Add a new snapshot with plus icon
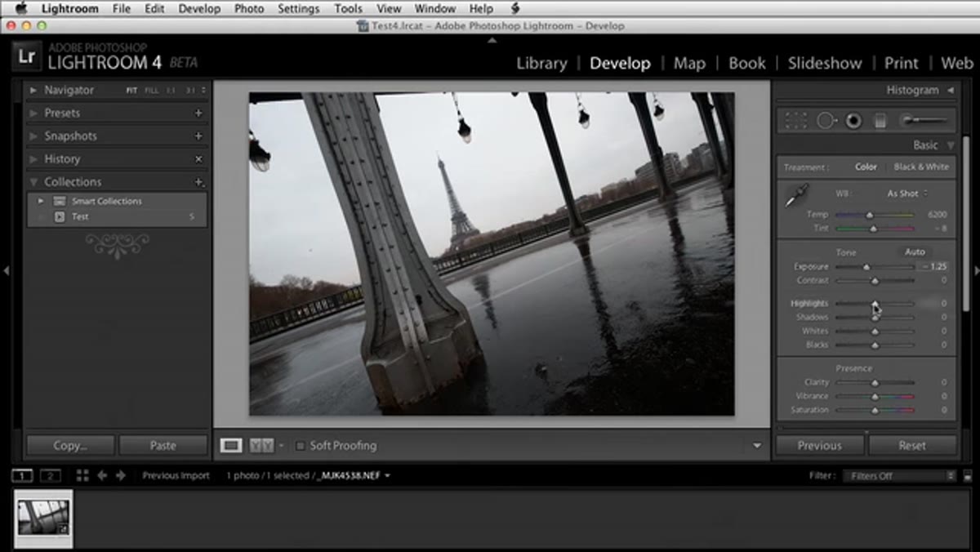This screenshot has height=552, width=980. click(198, 136)
